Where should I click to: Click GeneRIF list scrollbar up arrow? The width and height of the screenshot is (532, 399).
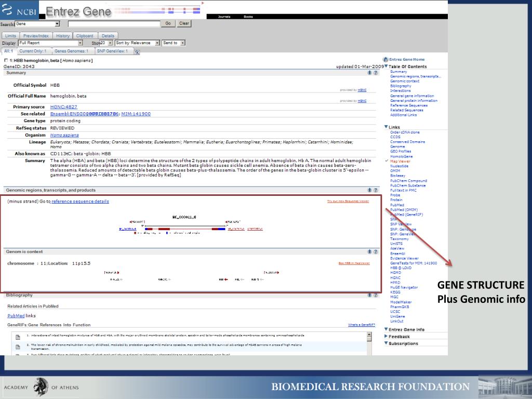[x=369, y=335]
